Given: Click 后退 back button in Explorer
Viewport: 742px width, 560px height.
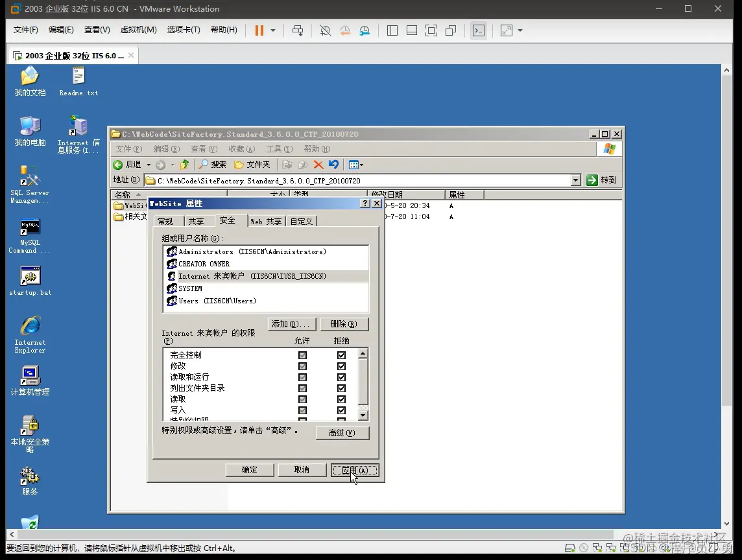Looking at the screenshot, I should [x=127, y=165].
